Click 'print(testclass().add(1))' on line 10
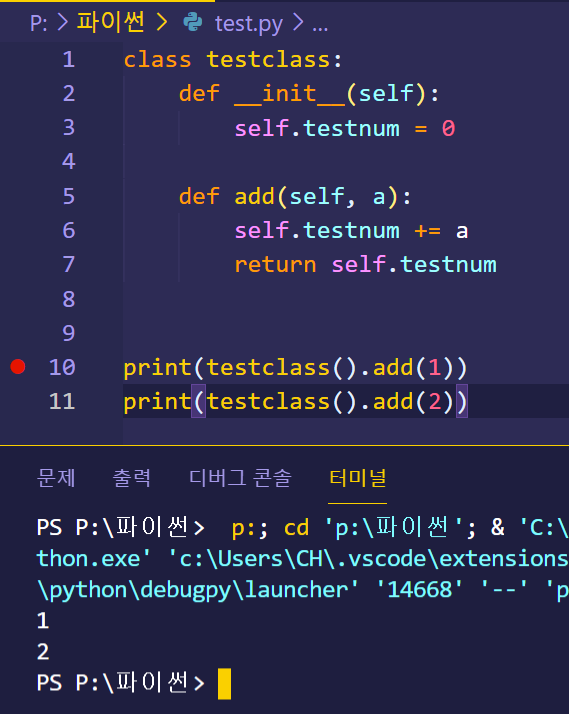 295,367
